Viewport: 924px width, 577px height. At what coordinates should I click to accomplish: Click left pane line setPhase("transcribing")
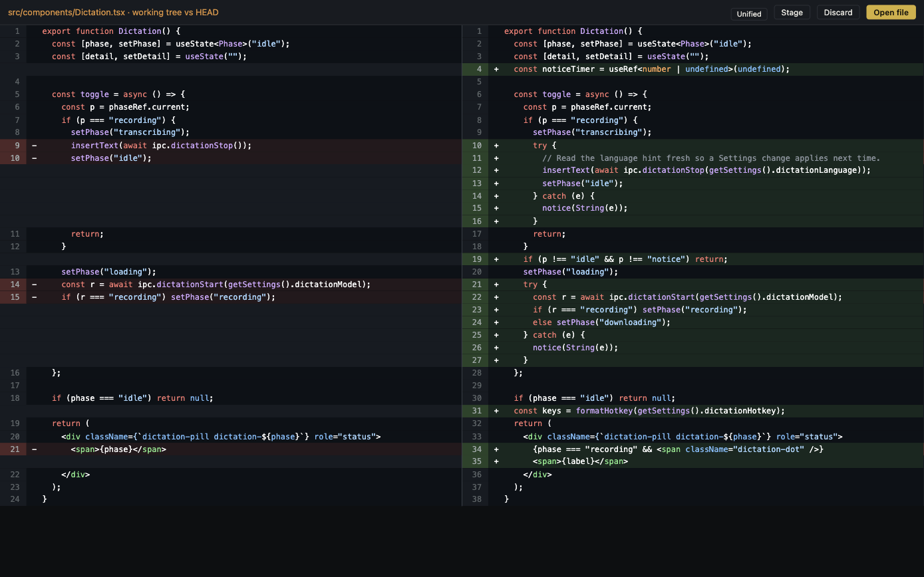click(231, 132)
